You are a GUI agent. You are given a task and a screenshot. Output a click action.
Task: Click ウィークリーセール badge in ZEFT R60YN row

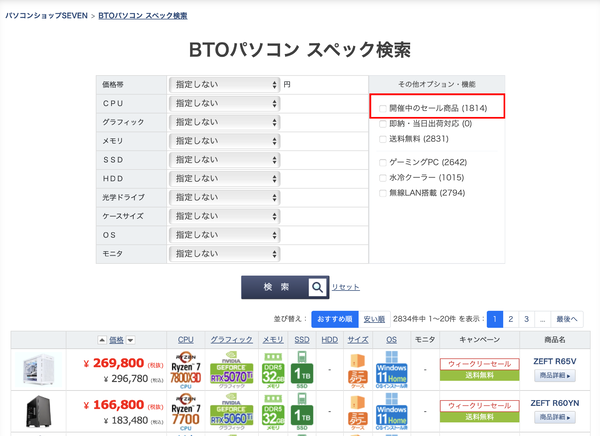coord(479,406)
